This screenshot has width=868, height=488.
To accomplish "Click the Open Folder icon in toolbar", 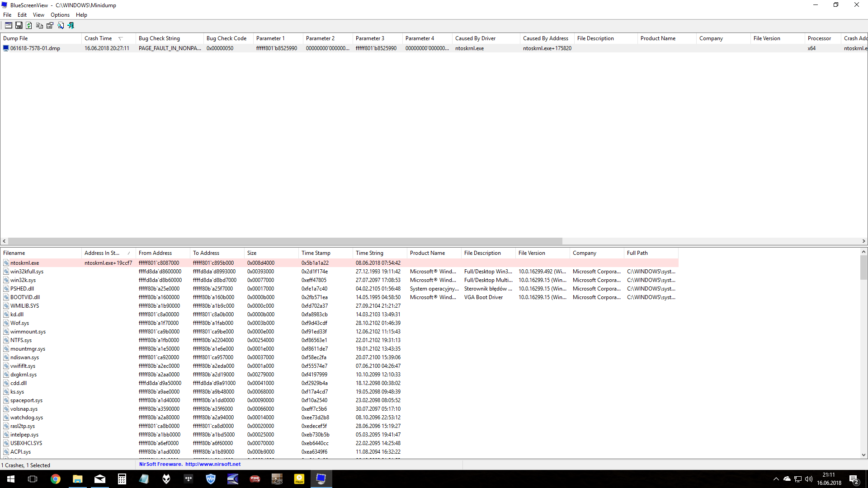I will [8, 25].
